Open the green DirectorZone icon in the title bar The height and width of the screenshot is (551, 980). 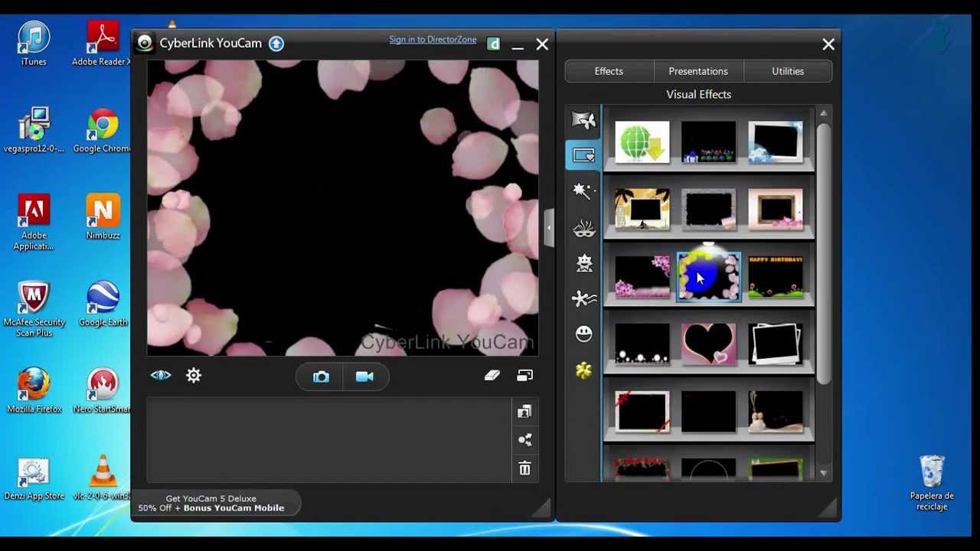click(494, 44)
